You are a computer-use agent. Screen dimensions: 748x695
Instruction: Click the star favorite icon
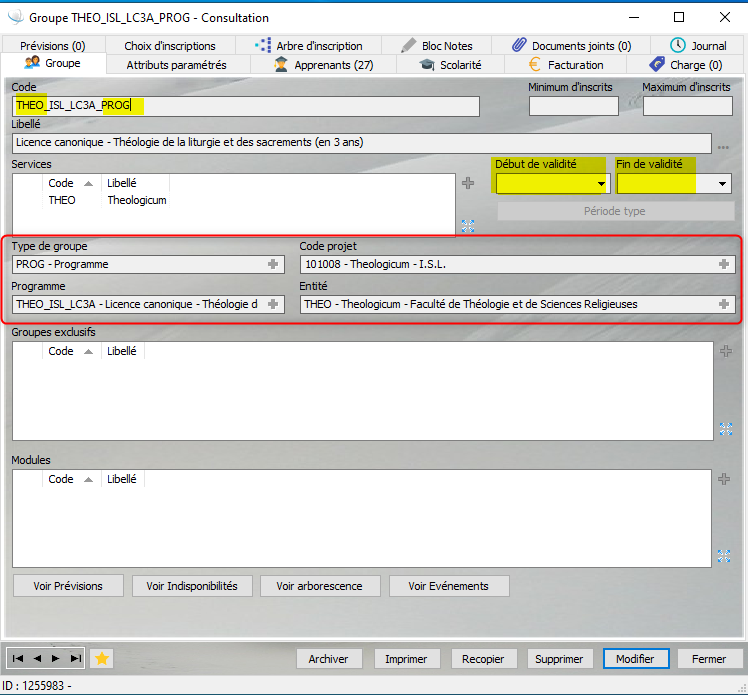101,658
